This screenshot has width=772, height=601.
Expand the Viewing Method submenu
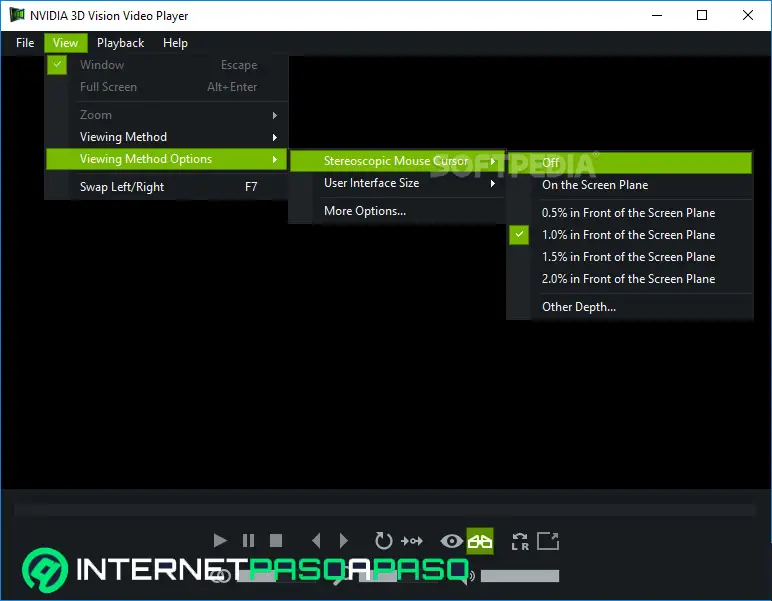tap(166, 137)
